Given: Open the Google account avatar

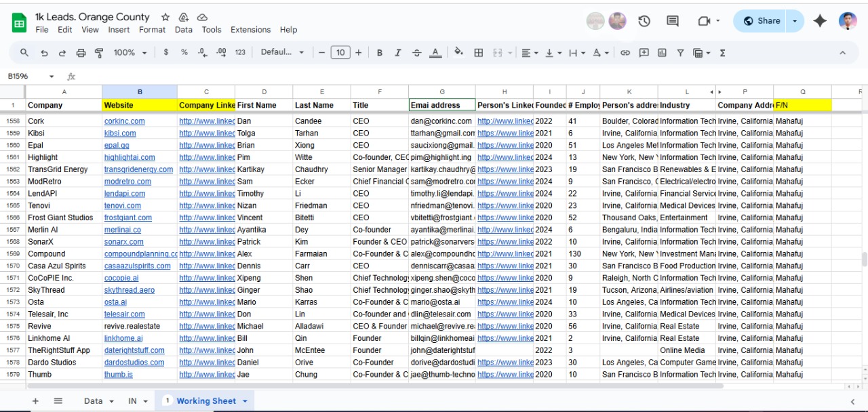Looking at the screenshot, I should coord(848,21).
